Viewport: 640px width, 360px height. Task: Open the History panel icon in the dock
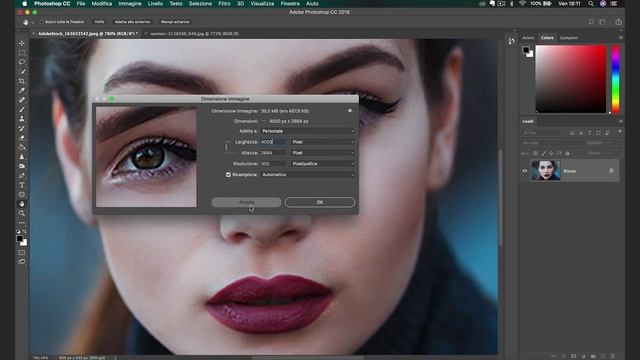511,41
